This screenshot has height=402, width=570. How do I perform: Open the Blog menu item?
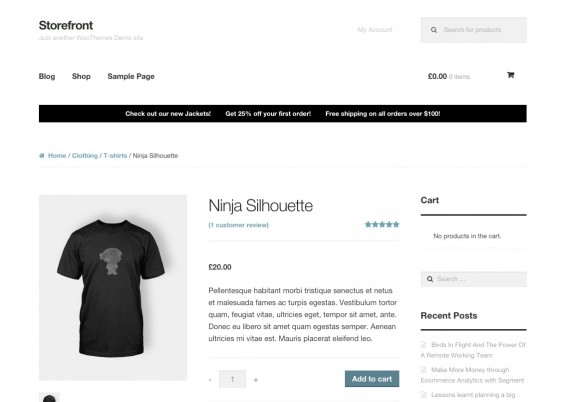coord(47,76)
